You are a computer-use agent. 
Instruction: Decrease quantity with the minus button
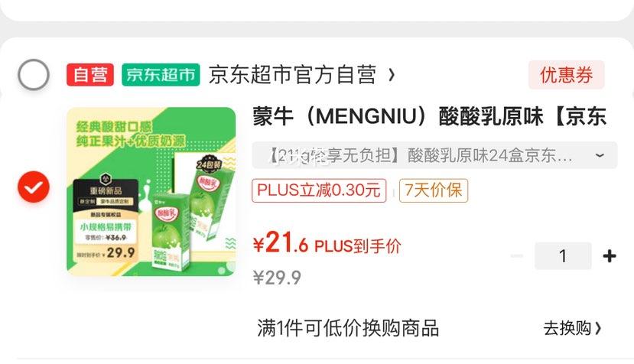click(517, 255)
